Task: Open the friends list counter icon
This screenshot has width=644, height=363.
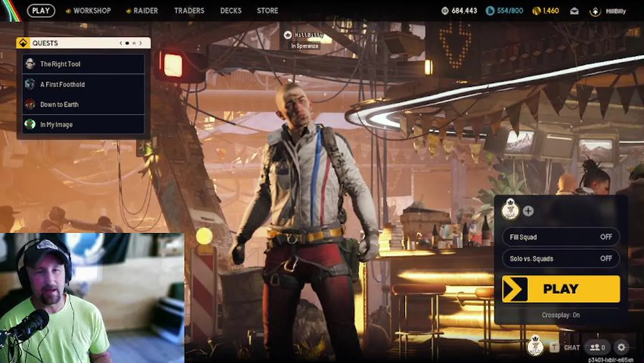Action: coord(598,347)
